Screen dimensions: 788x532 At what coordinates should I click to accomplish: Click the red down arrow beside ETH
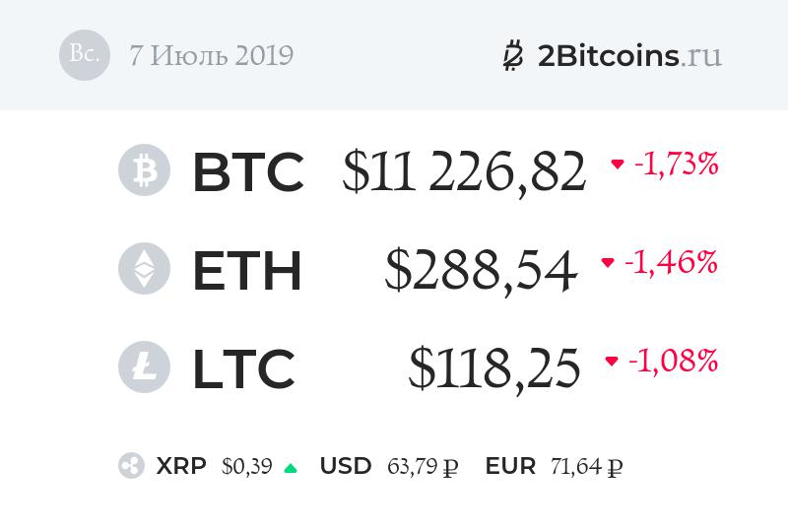pyautogui.click(x=608, y=263)
